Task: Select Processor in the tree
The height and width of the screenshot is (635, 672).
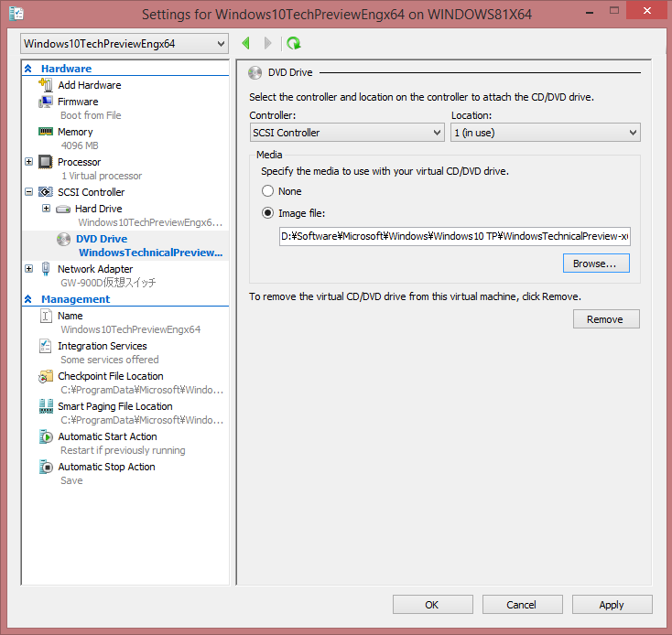Action: 80,162
